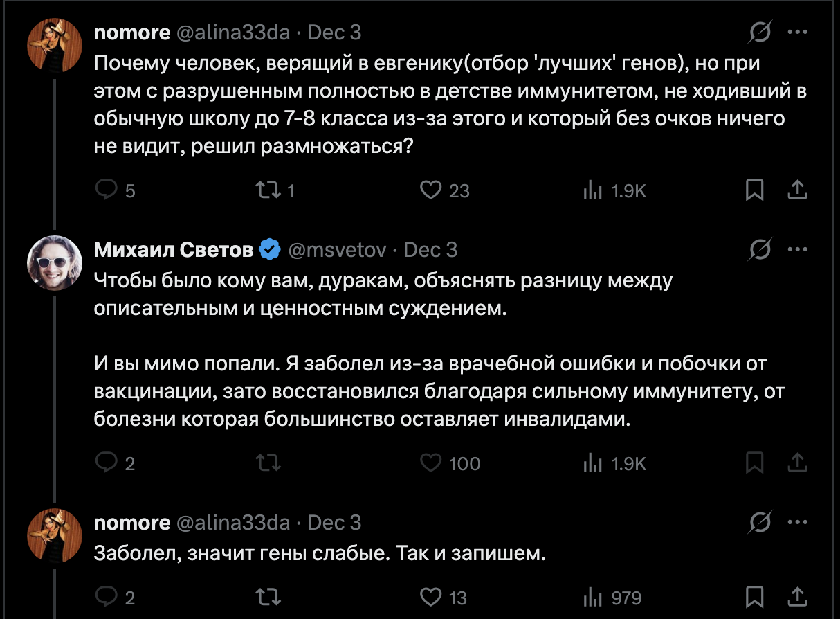Screen dimensions: 840x619
Task: View analytics of first tweet showing 1.9K
Action: (593, 190)
